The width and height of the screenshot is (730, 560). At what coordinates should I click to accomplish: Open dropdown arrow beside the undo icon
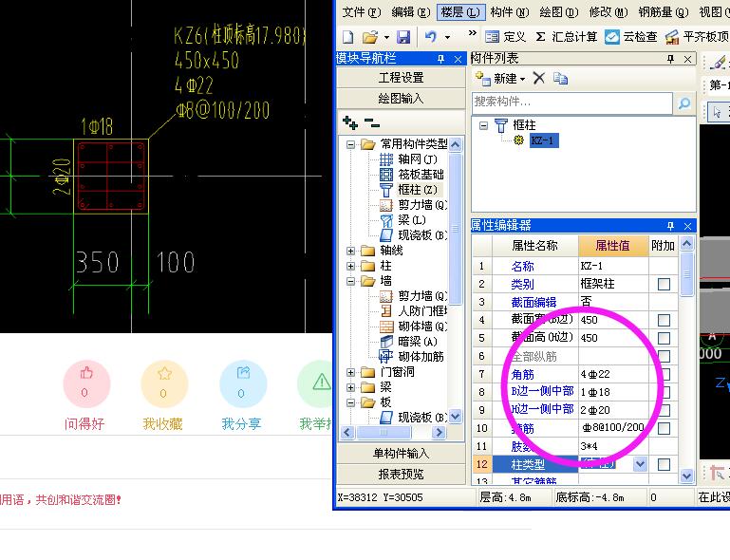pyautogui.click(x=447, y=37)
